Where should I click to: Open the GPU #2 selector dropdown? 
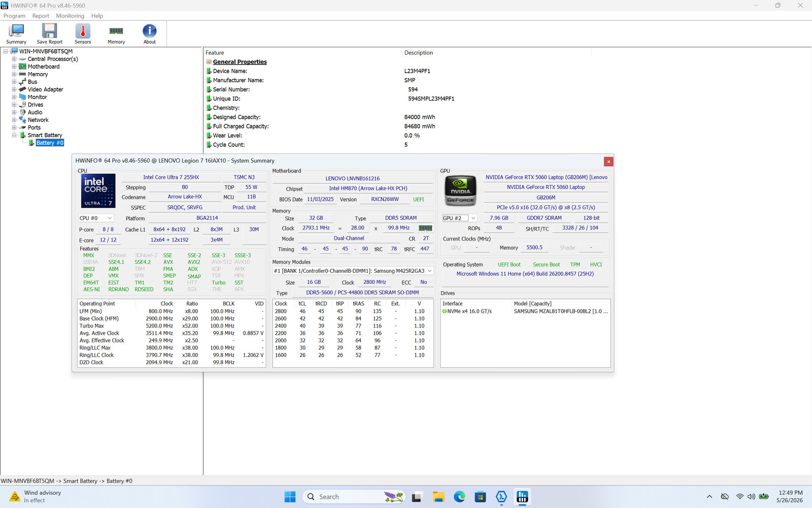(460, 218)
